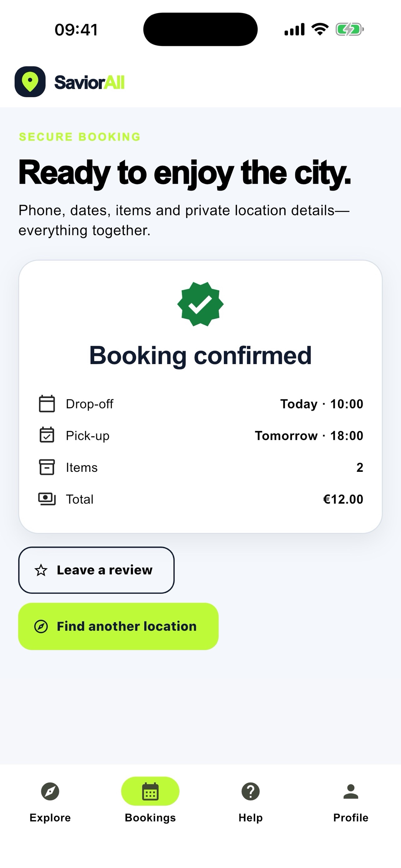401x868 pixels.
Task: Tap the Items archive box icon
Action: pyautogui.click(x=47, y=467)
